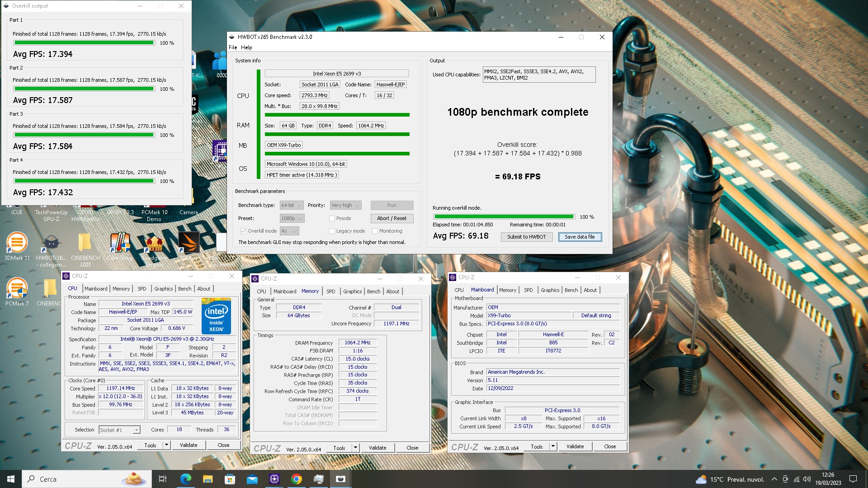Click the Intel Xeon logo in CPU-Z
This screenshot has height=488, width=868.
coord(216,315)
